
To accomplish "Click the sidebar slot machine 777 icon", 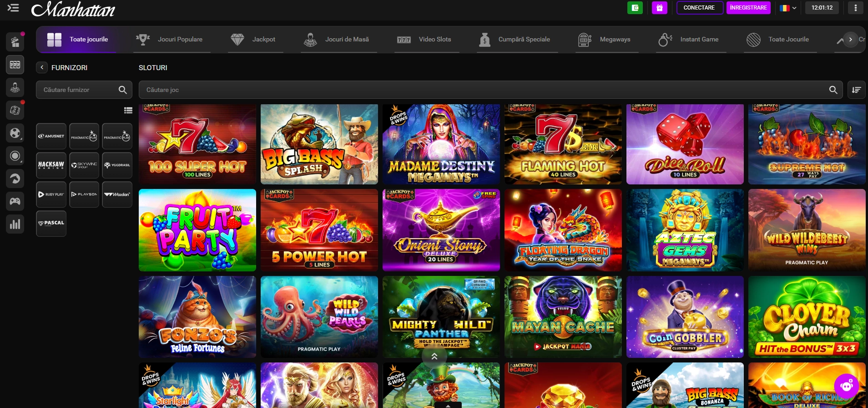I will coord(15,65).
